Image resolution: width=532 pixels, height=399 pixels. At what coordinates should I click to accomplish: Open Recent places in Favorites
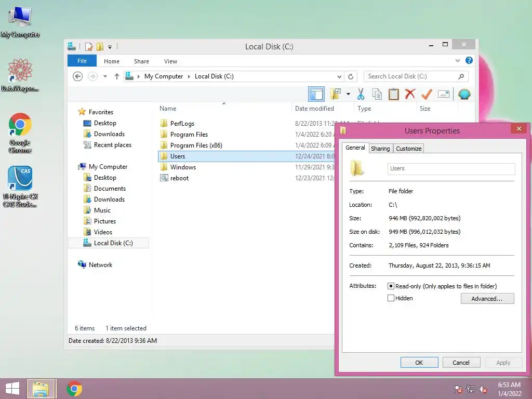(112, 145)
